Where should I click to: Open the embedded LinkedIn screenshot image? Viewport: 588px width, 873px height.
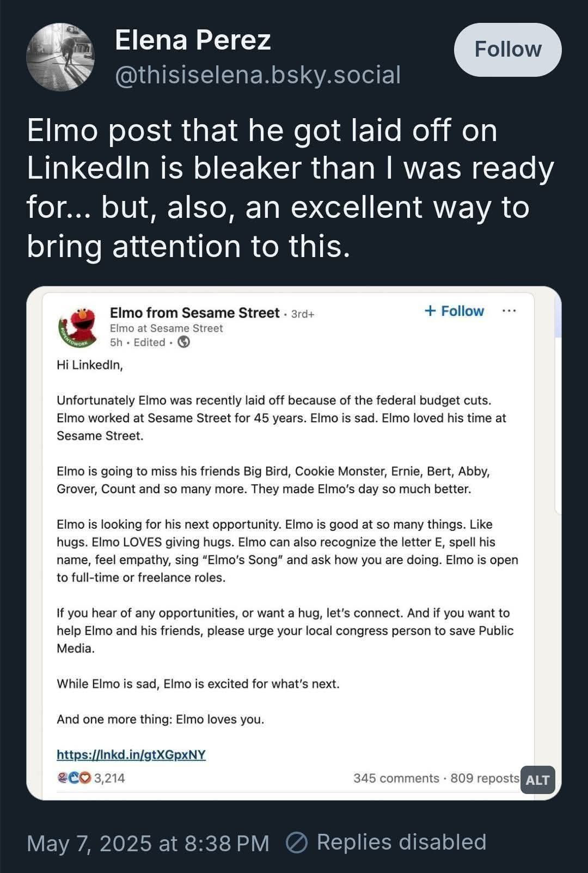(294, 543)
